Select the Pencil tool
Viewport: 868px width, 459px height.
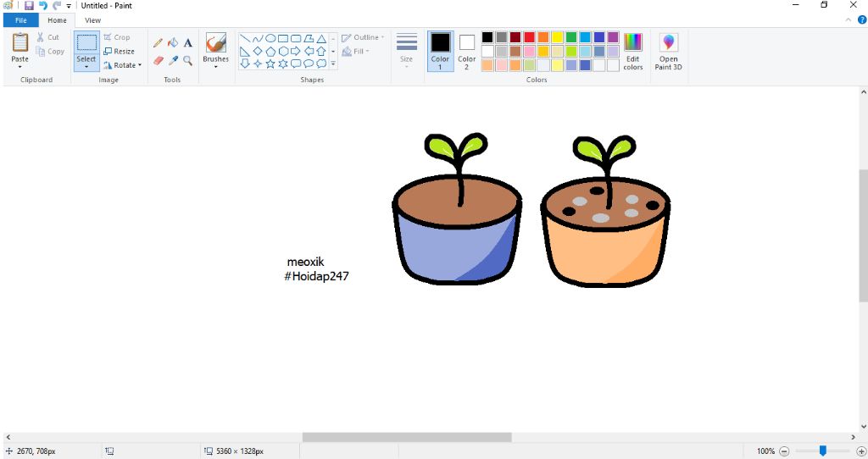click(158, 43)
